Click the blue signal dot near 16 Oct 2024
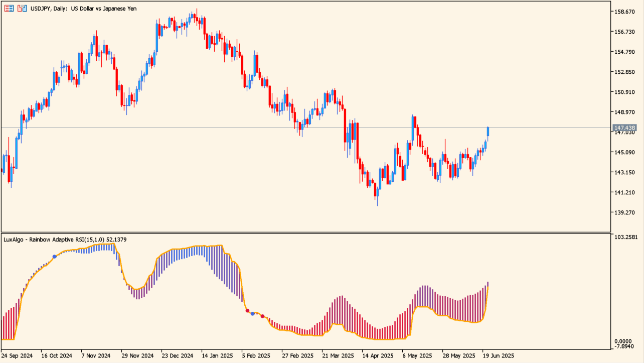Screen dimensions: 644x363 55,257
